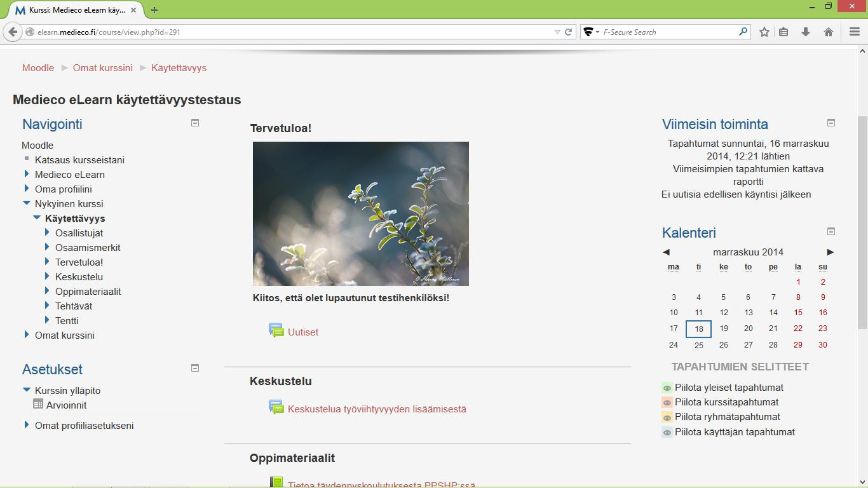Open the F-Secure search engine selector

[592, 32]
